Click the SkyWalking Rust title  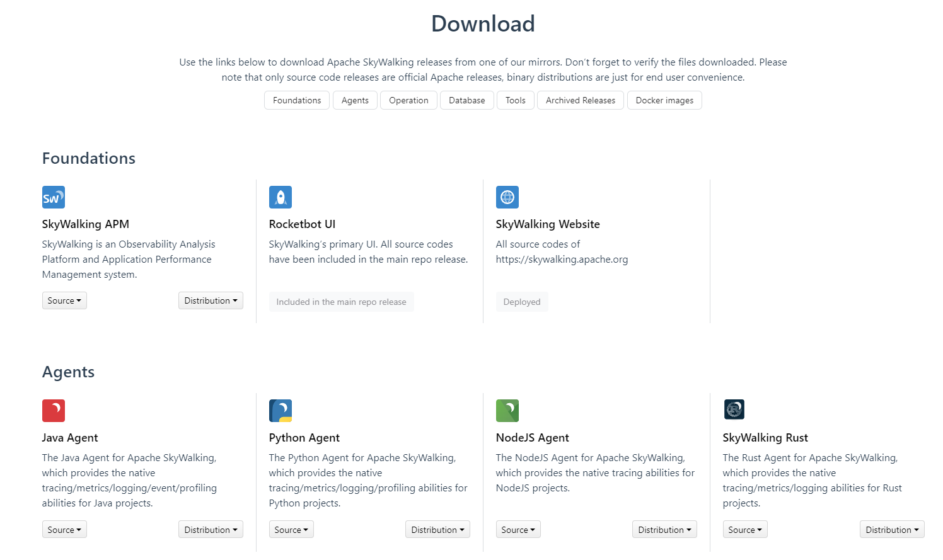(x=765, y=438)
